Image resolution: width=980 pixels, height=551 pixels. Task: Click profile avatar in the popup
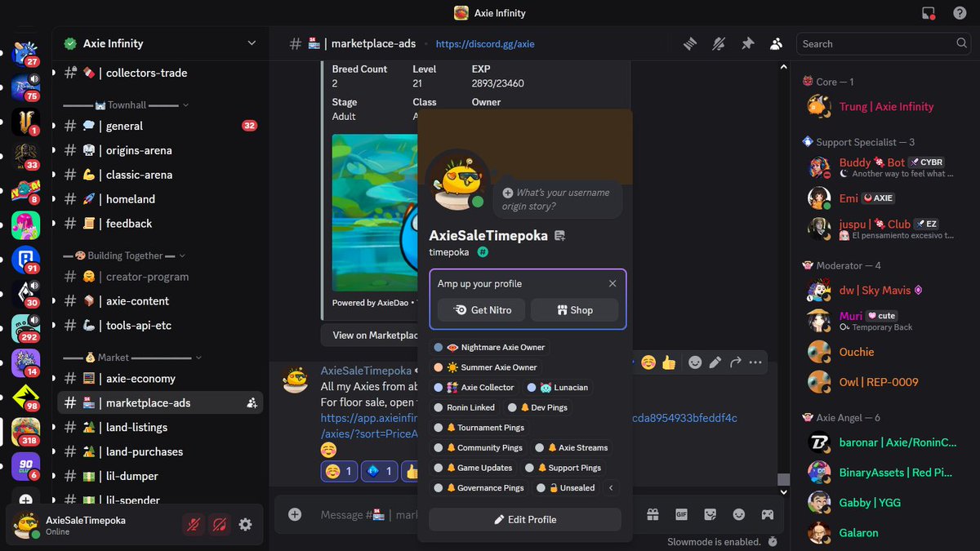[x=457, y=181]
